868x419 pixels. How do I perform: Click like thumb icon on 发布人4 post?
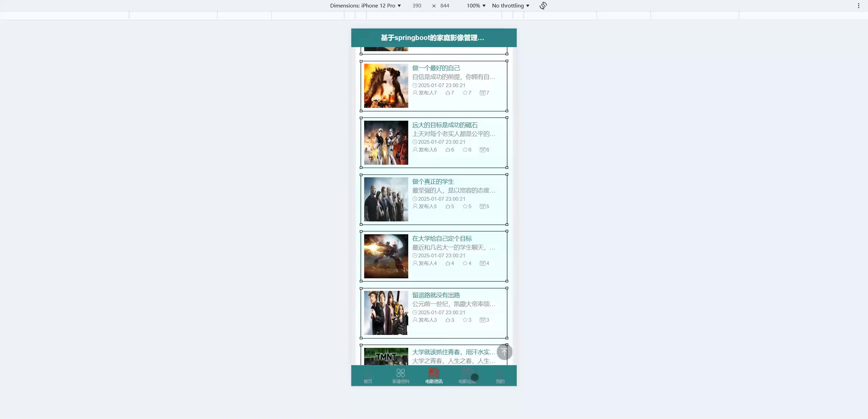(x=448, y=263)
